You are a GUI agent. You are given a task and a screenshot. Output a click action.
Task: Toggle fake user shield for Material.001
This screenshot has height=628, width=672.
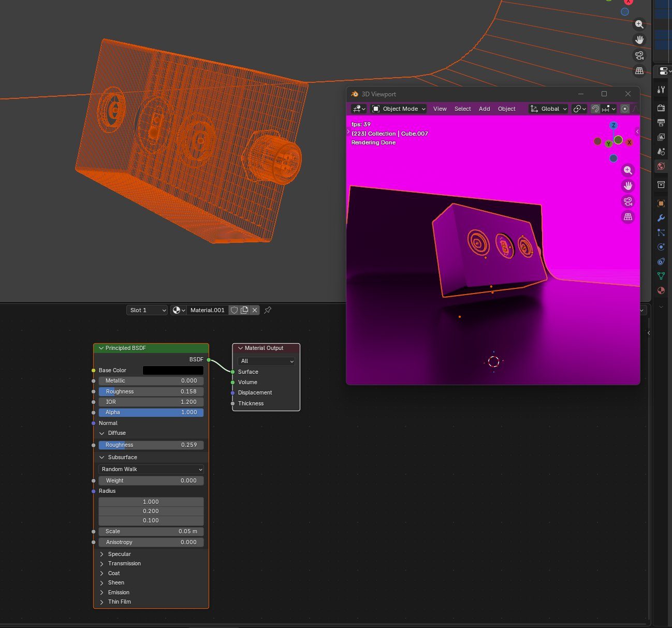pyautogui.click(x=234, y=310)
